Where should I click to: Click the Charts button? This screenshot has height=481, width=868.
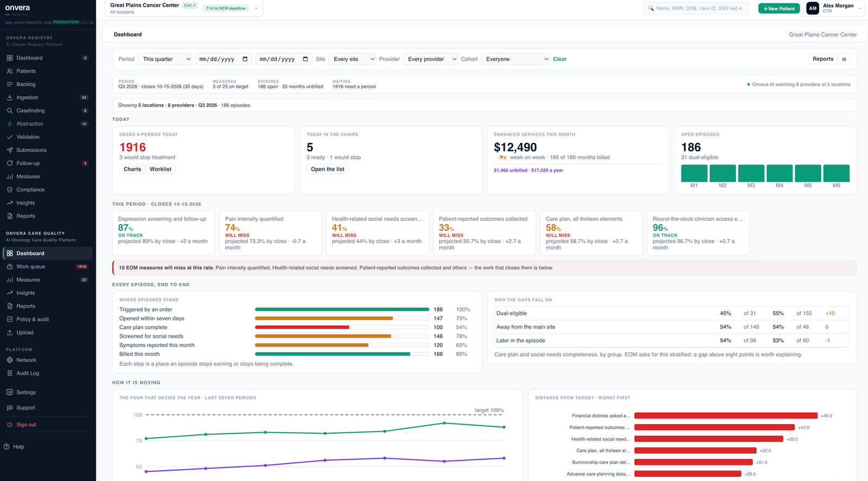point(132,169)
